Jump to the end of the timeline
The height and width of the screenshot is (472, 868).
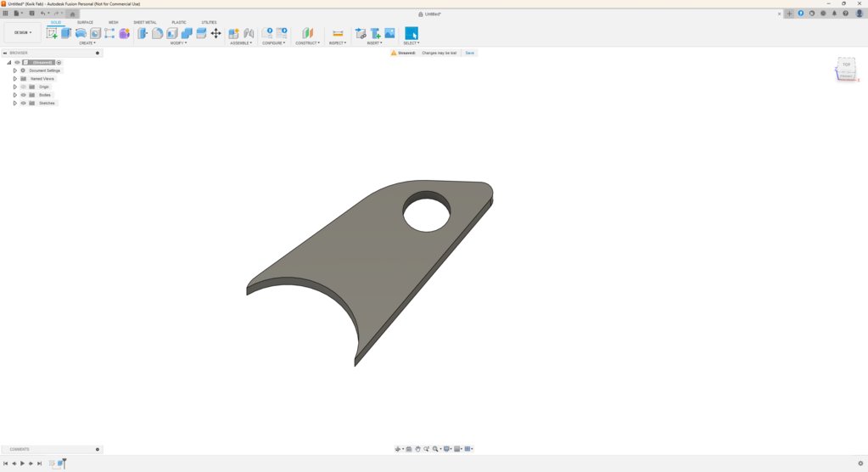39,464
